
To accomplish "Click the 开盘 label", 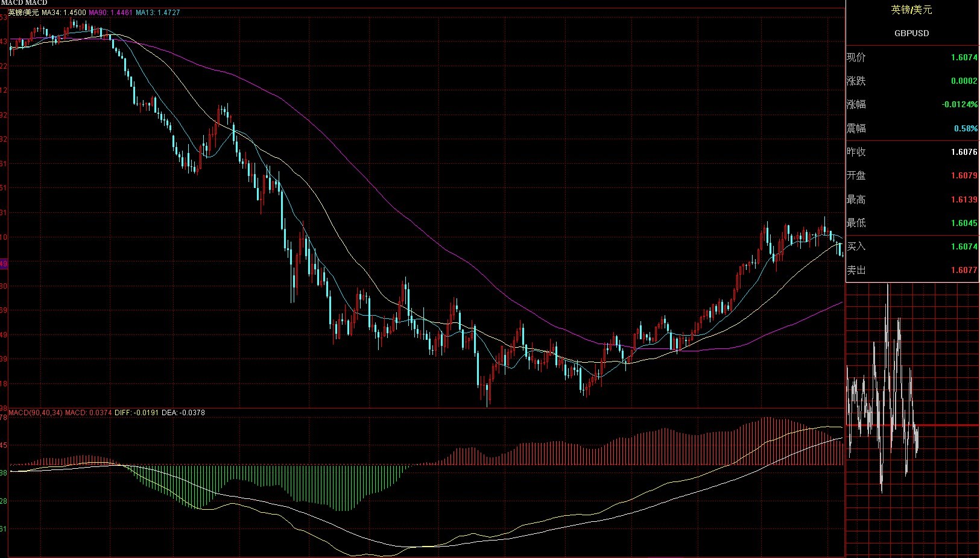I will coord(856,175).
